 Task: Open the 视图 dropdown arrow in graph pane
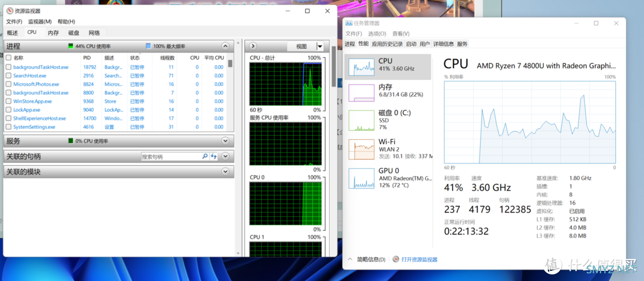tap(320, 46)
